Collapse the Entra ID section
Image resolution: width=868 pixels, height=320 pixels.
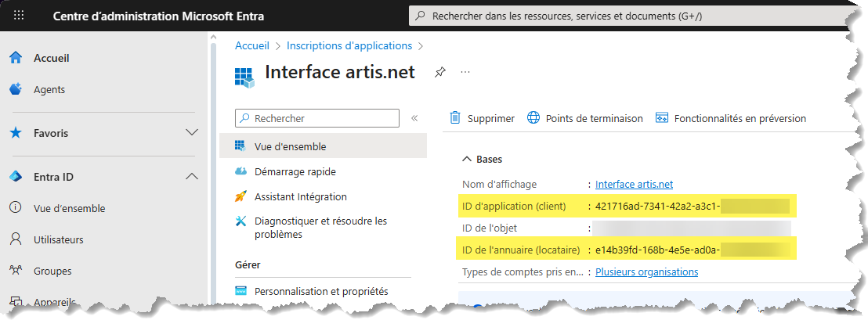point(191,177)
